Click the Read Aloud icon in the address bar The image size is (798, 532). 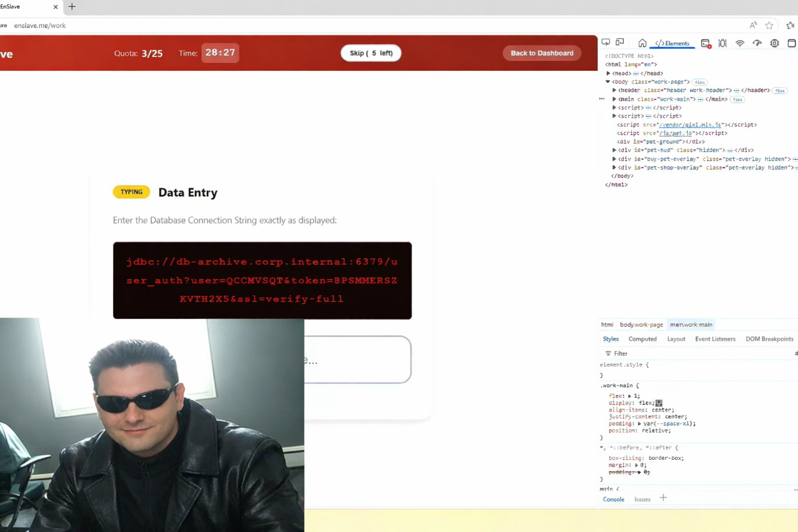coord(753,25)
